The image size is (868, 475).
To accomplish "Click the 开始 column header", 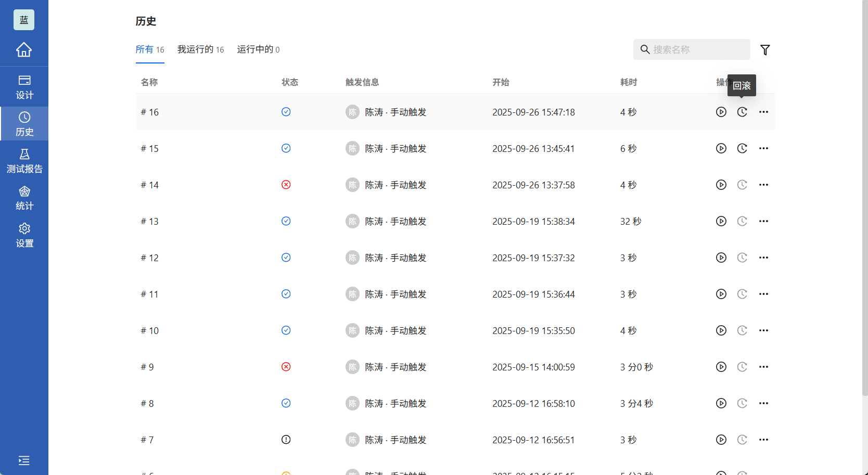I will coord(501,82).
